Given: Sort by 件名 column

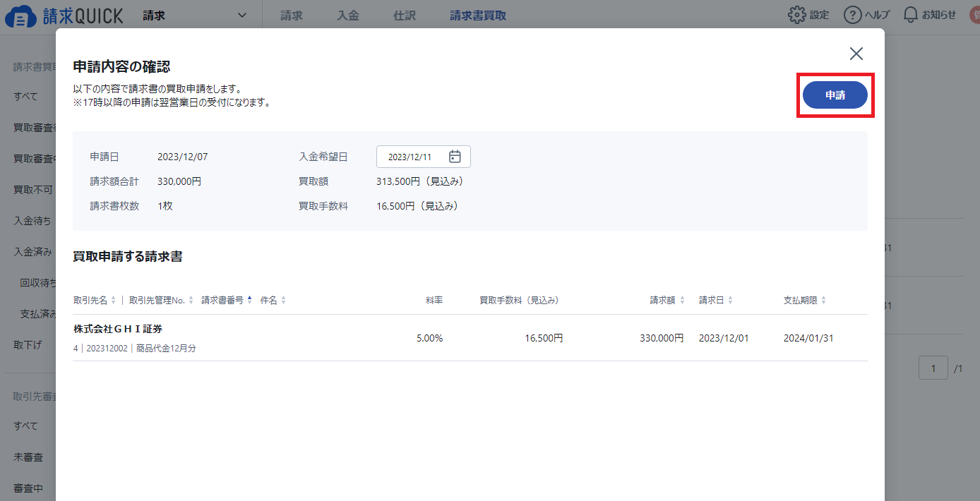Looking at the screenshot, I should pos(273,300).
